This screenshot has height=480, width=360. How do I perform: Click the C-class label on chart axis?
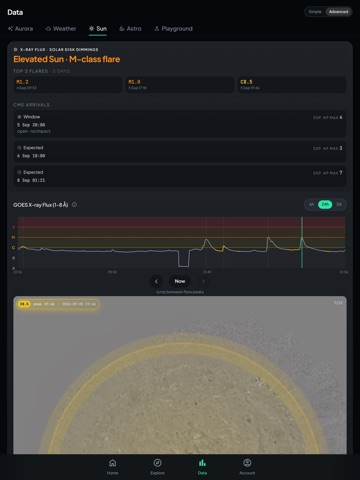point(14,248)
